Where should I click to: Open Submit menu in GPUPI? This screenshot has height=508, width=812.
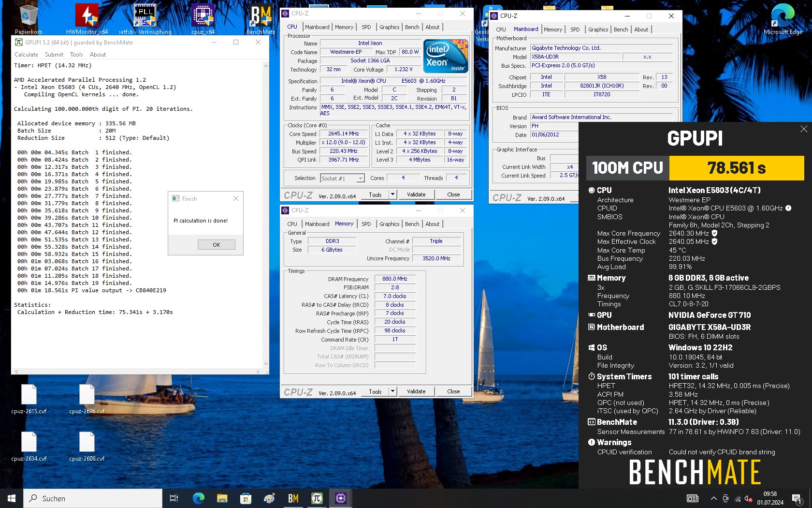click(x=54, y=55)
